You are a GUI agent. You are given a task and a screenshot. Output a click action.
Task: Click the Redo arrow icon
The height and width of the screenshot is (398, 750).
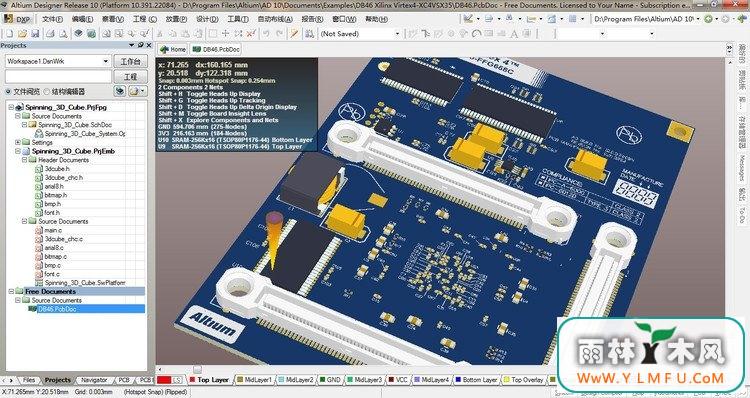(x=279, y=34)
